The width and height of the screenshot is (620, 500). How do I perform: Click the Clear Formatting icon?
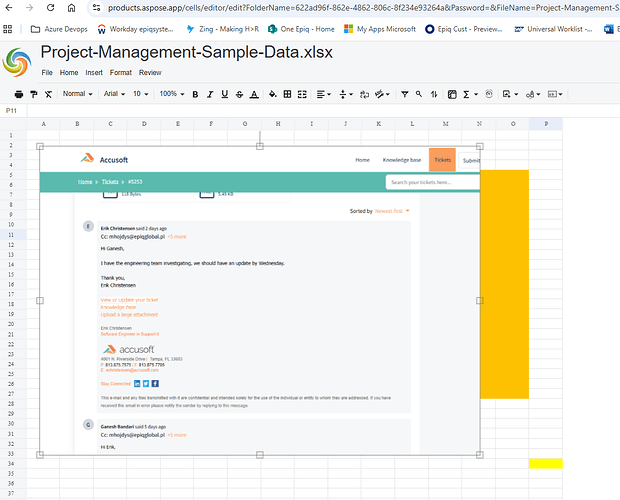[x=47, y=94]
